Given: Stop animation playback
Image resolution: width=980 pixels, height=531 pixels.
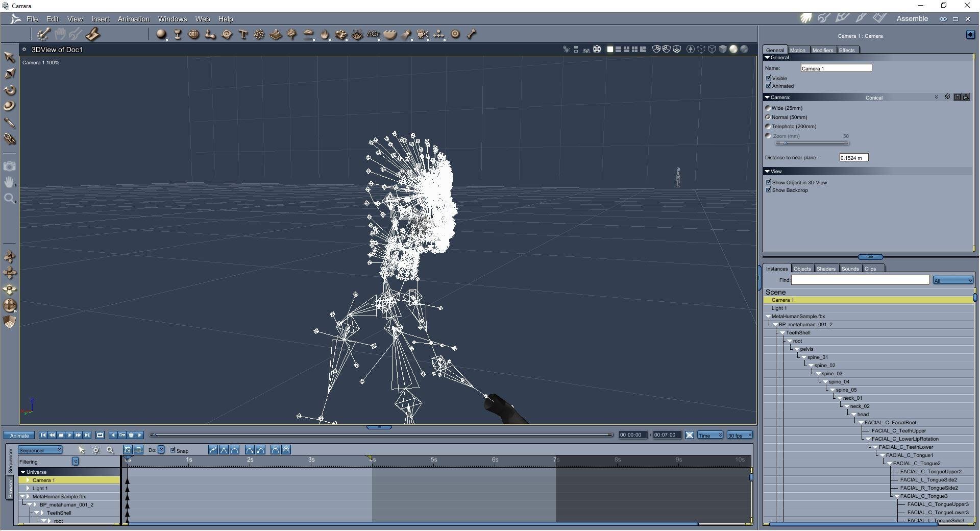Looking at the screenshot, I should (61, 435).
